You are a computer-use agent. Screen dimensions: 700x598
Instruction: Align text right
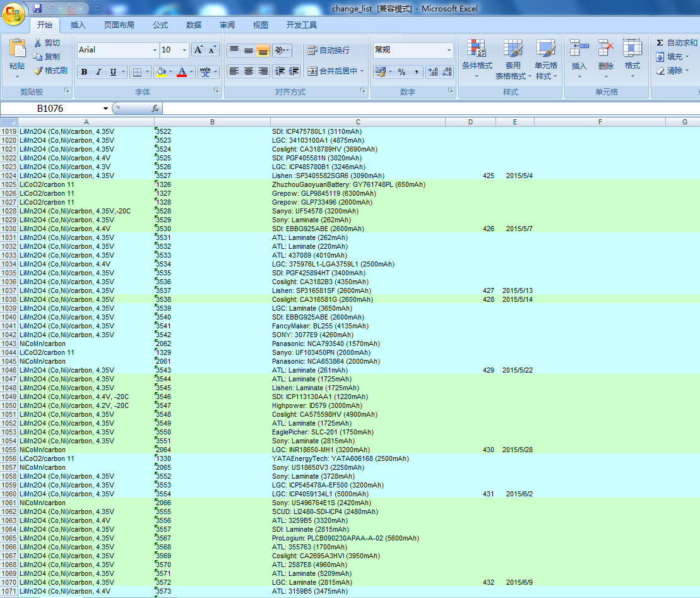tap(263, 71)
